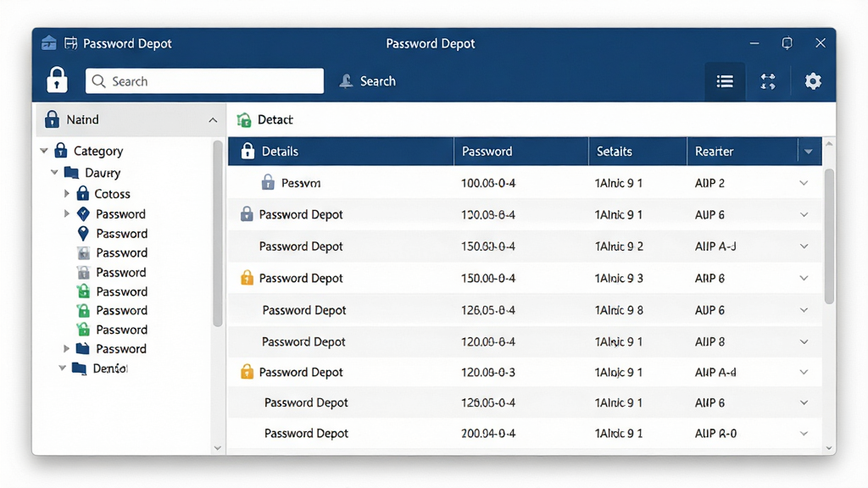Click the grid icon beside the window title
The image size is (868, 488).
click(x=71, y=43)
